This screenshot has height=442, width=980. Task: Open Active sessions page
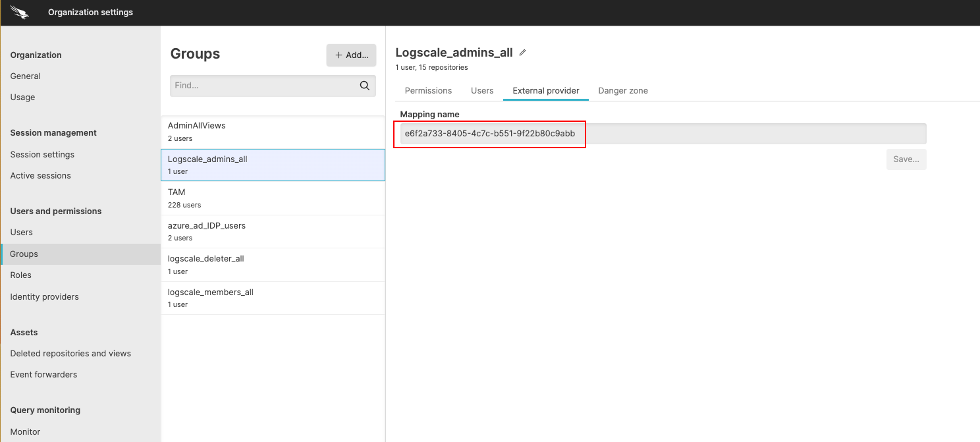click(40, 175)
